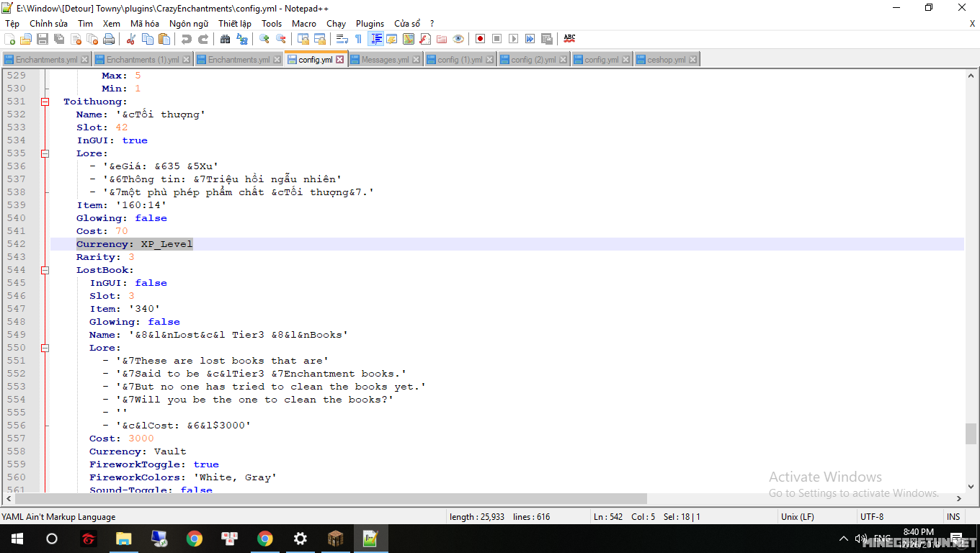Collapse the LostBook block on line 544

(45, 270)
